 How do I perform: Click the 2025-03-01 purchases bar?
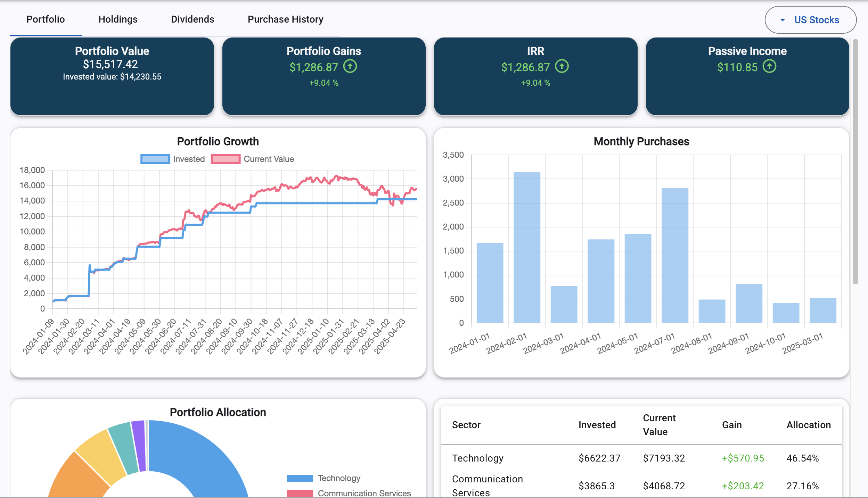pos(823,310)
